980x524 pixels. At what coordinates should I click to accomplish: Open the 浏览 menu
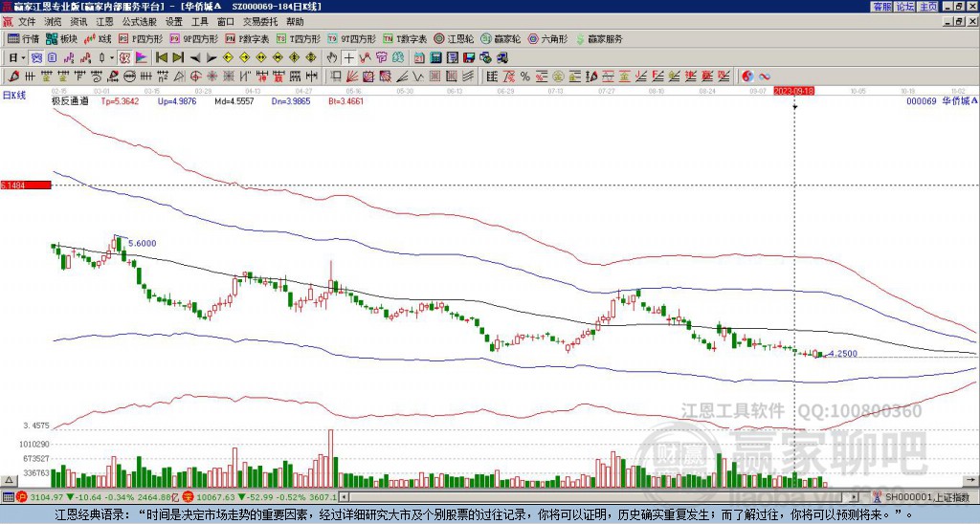coord(54,22)
